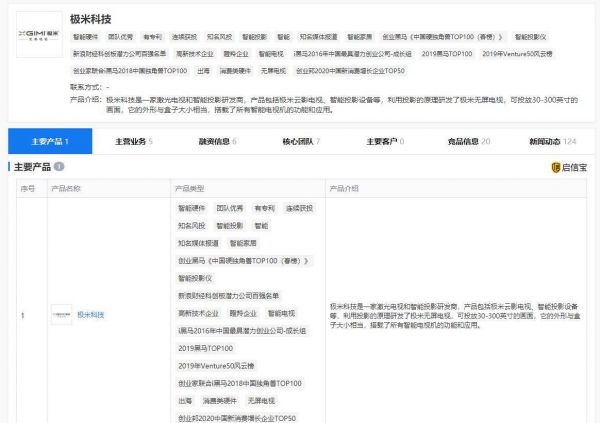
Task: Click the 极米科技 product name link
Action: click(91, 314)
